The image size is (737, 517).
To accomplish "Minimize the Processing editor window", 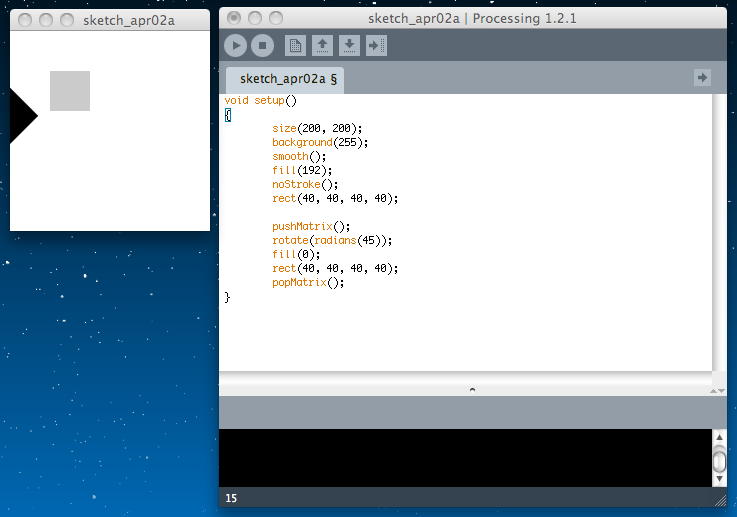I will click(x=254, y=18).
